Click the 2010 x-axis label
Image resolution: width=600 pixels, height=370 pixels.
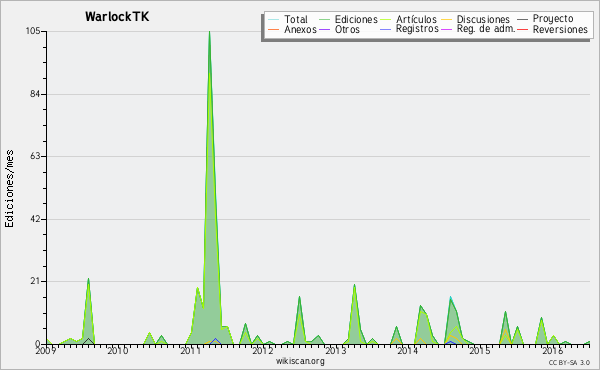(x=117, y=350)
